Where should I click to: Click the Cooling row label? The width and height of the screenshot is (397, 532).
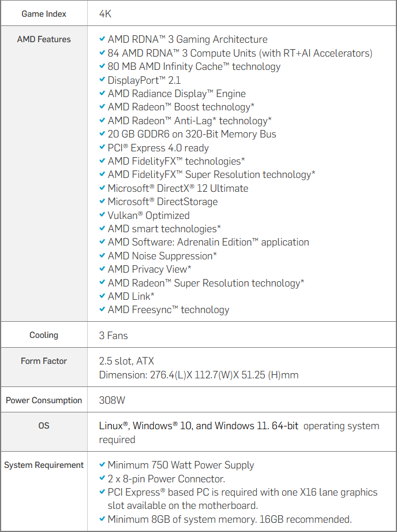(44, 335)
